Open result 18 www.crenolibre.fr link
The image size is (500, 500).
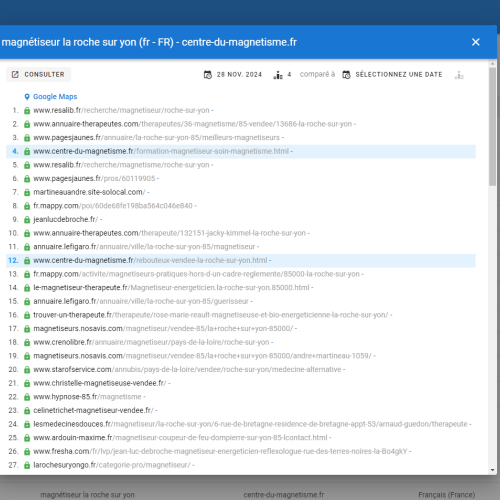[x=151, y=343]
